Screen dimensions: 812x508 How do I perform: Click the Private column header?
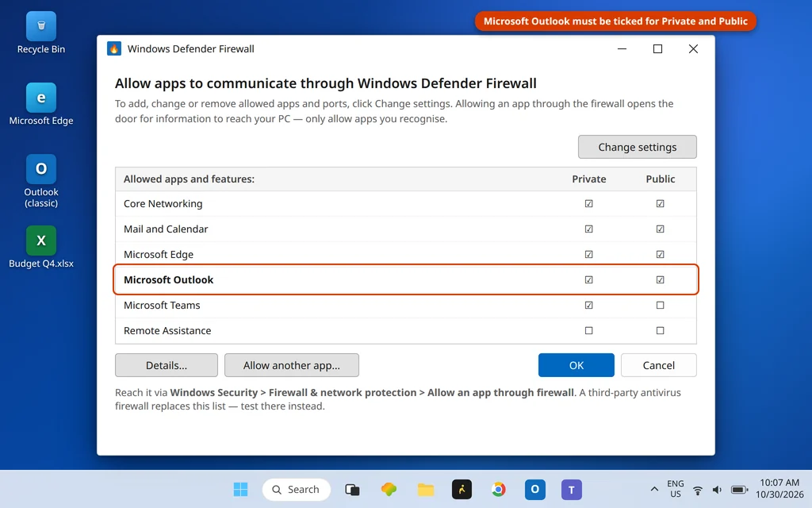coord(589,179)
